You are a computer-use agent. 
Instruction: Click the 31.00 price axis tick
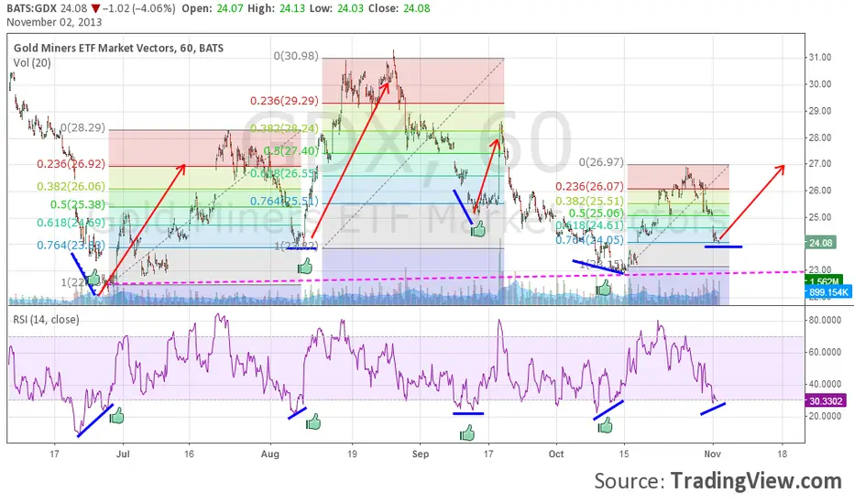[x=820, y=57]
